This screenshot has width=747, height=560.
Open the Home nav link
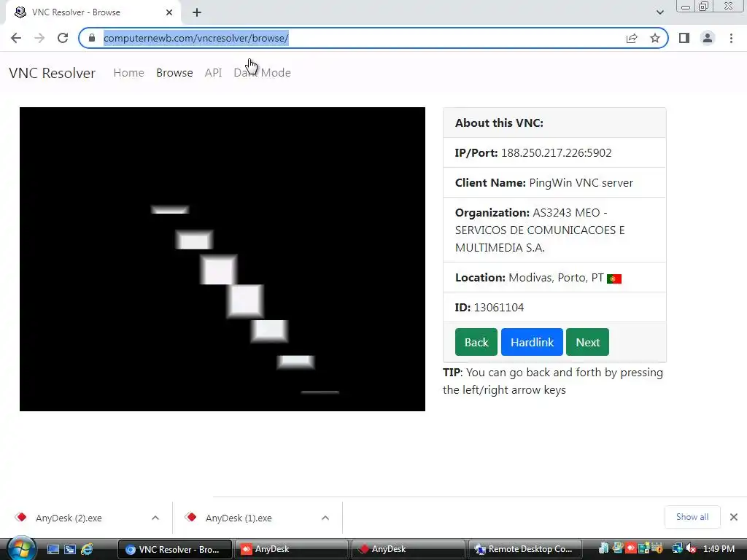coord(128,73)
